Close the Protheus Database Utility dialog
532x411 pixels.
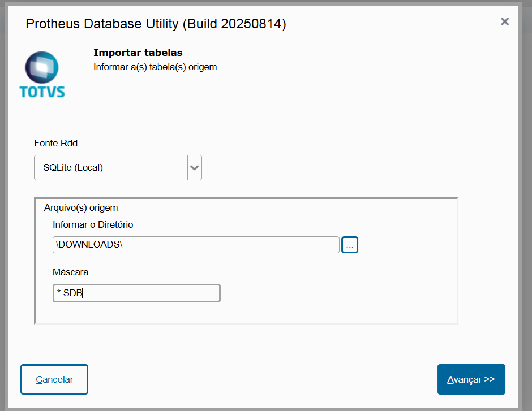(505, 21)
